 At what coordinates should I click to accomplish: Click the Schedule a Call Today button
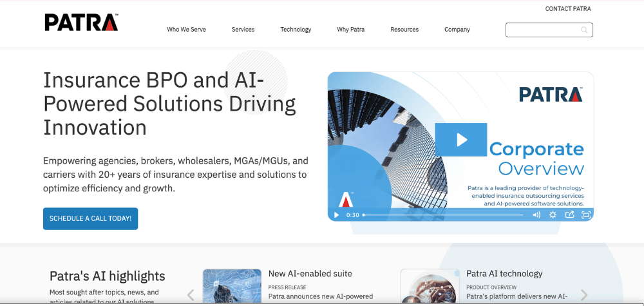point(90,218)
